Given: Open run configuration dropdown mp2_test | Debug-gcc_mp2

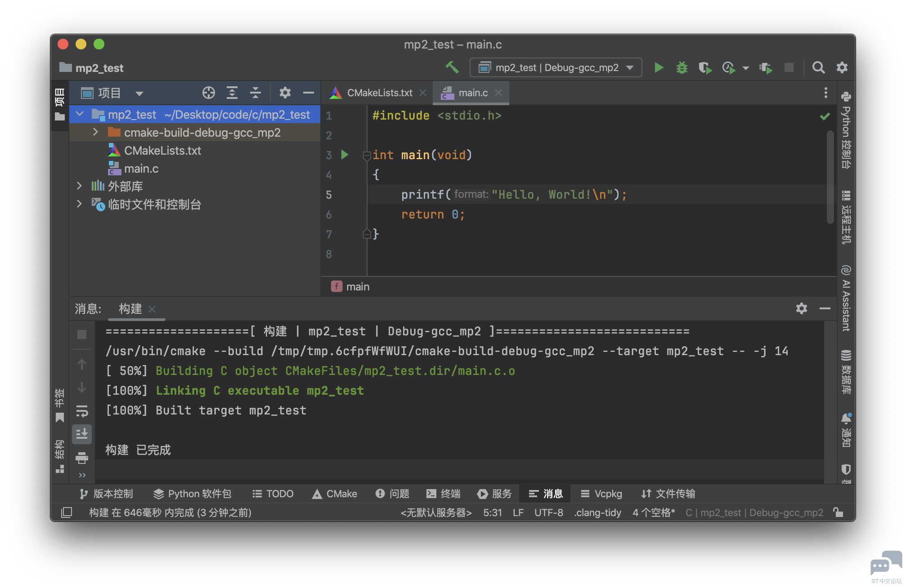Looking at the screenshot, I should [x=556, y=67].
